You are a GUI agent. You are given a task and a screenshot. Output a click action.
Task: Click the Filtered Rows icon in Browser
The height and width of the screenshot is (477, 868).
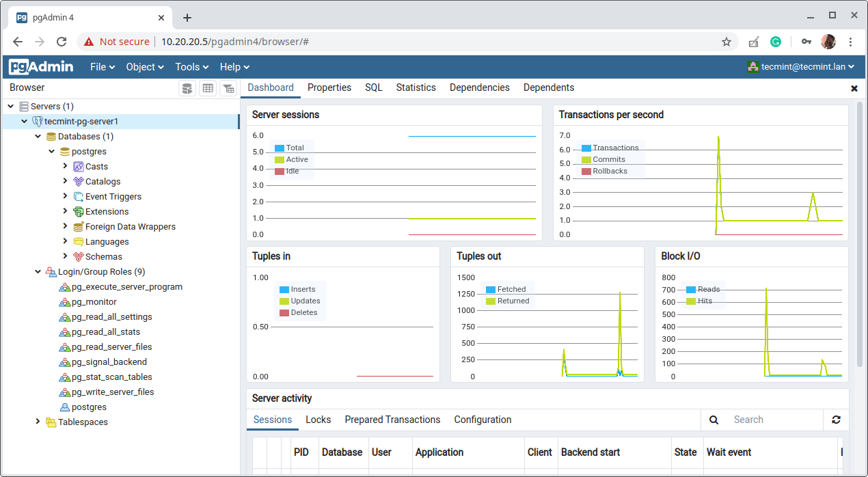(x=228, y=88)
